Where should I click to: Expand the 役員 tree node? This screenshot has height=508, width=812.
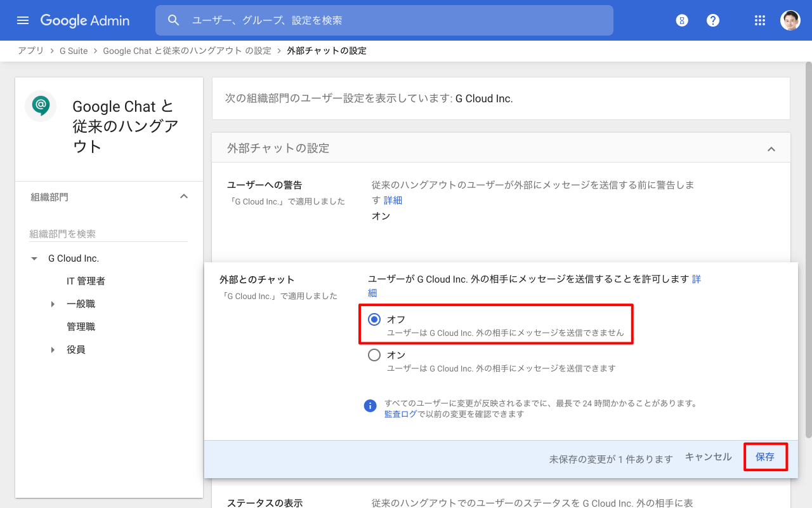point(53,350)
